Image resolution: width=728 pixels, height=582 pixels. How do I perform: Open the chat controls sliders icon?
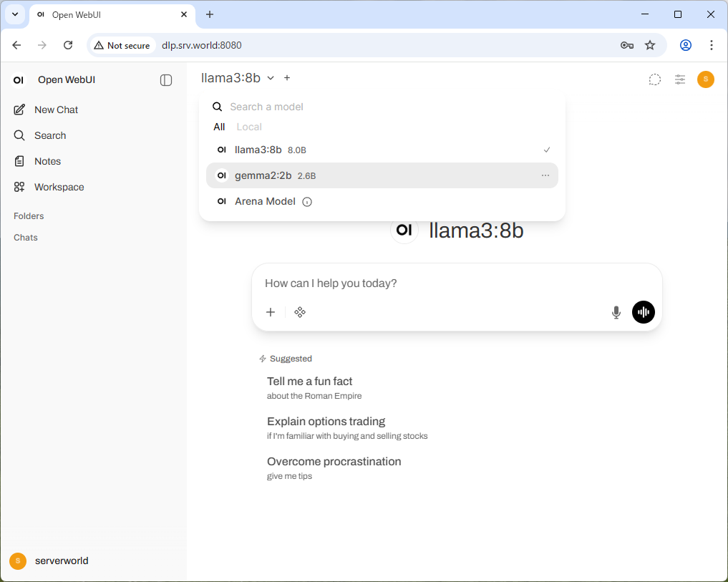(x=680, y=79)
